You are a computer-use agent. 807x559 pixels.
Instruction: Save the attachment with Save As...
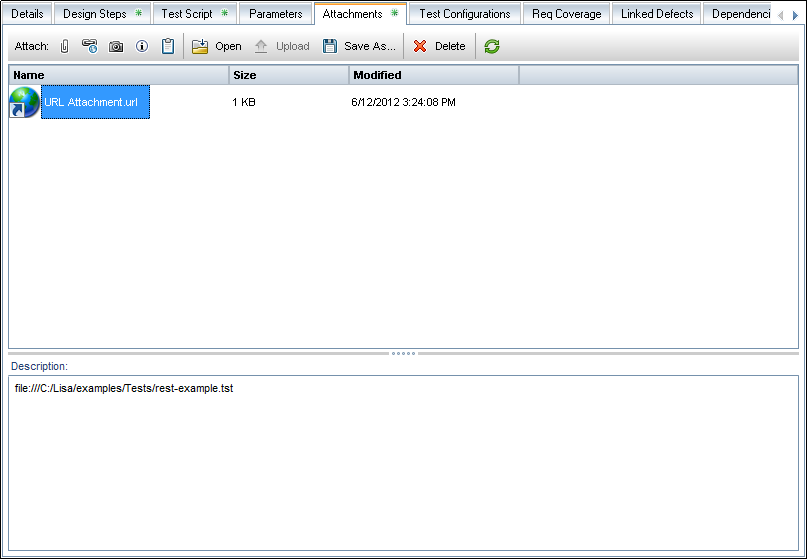pyautogui.click(x=359, y=46)
